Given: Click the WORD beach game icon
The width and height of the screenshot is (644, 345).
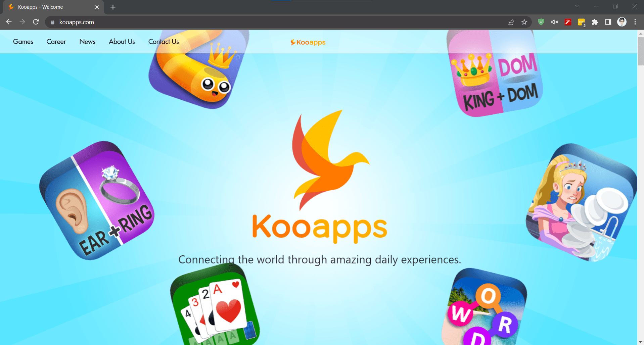Looking at the screenshot, I should 484,307.
